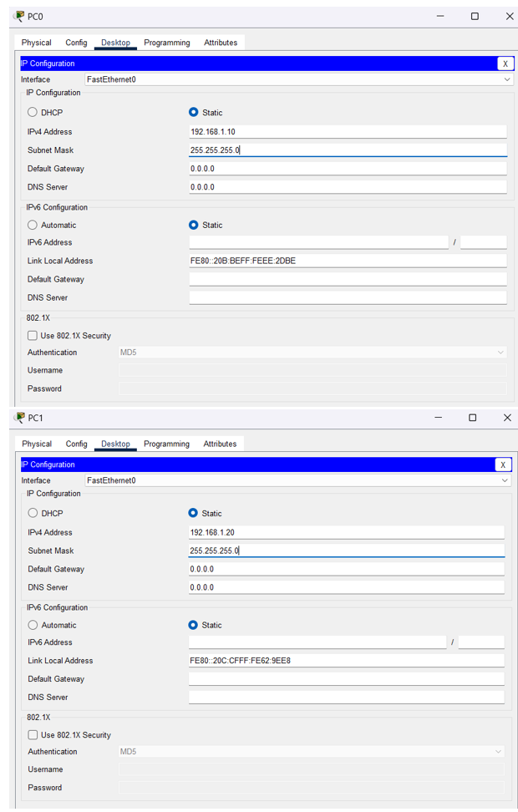Click IPv6 Default Gateway field in PC0
Image resolution: width=518 pixels, height=812 pixels.
[348, 279]
